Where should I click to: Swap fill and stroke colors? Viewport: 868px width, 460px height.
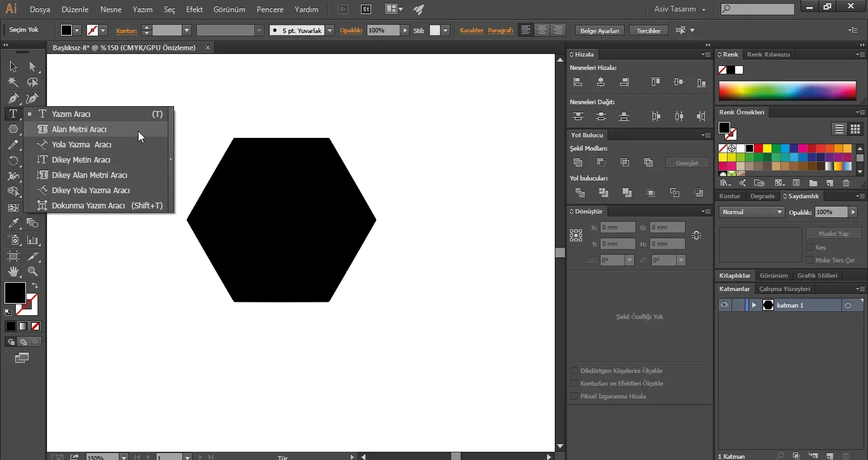click(x=35, y=285)
